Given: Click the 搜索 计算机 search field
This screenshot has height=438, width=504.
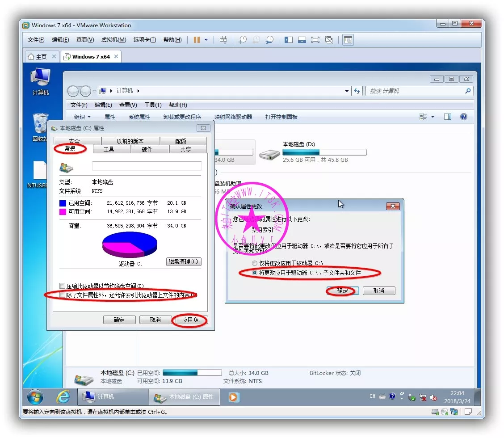Looking at the screenshot, I should tap(416, 91).
